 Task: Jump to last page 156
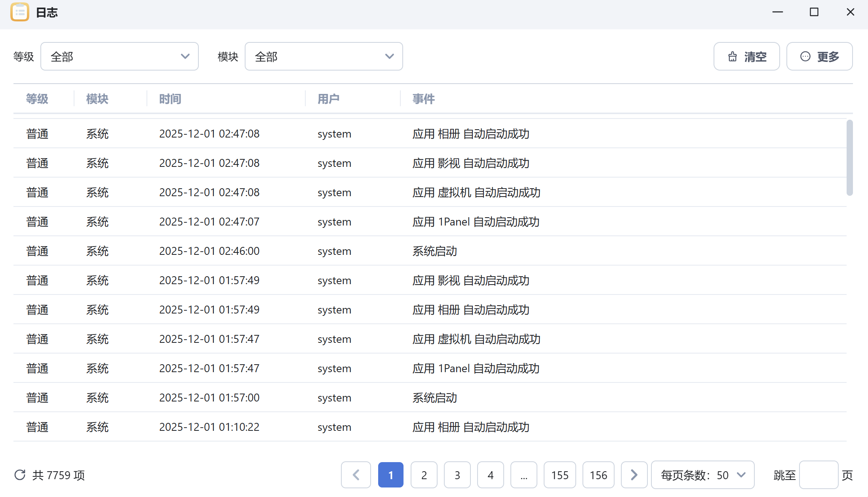(598, 475)
